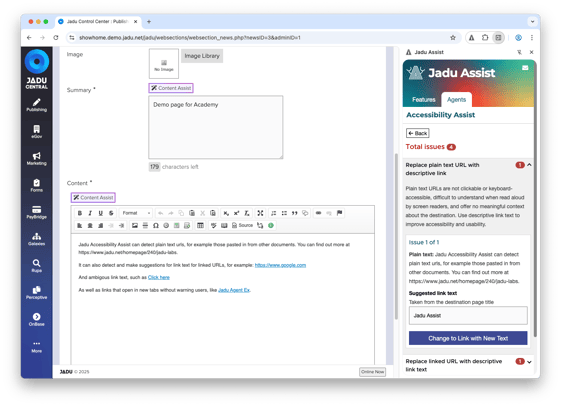Viewport: 561px width, 406px height.
Task: Center align text in the editor
Action: (x=90, y=226)
